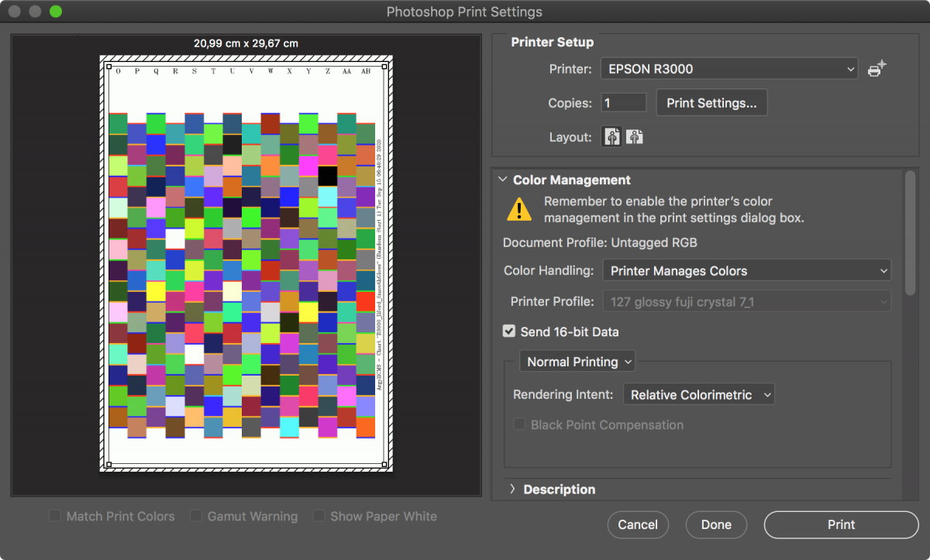Open the Rendering Intent dropdown
The width and height of the screenshot is (930, 560).
[x=698, y=395]
